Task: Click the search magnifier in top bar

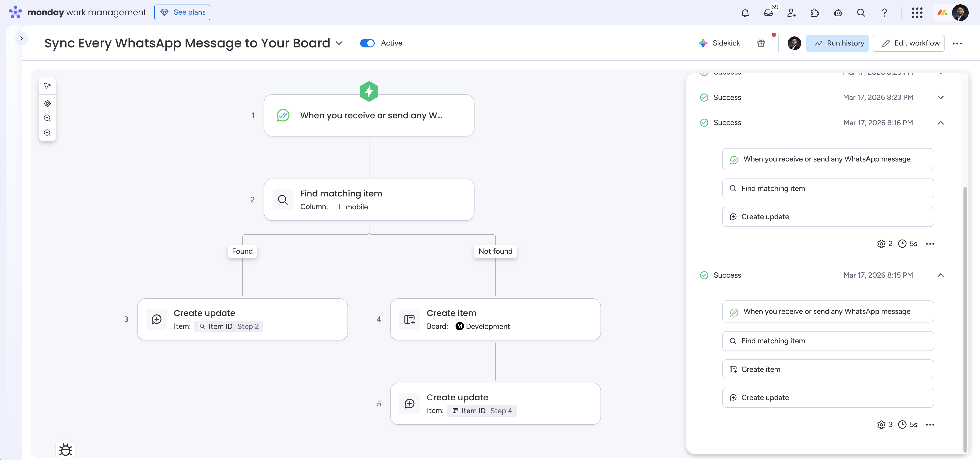Action: [x=861, y=12]
